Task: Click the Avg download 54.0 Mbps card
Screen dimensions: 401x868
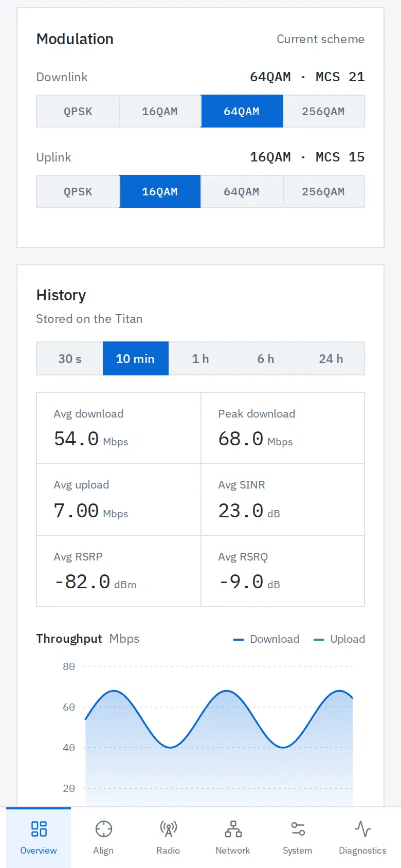Action: coord(119,428)
